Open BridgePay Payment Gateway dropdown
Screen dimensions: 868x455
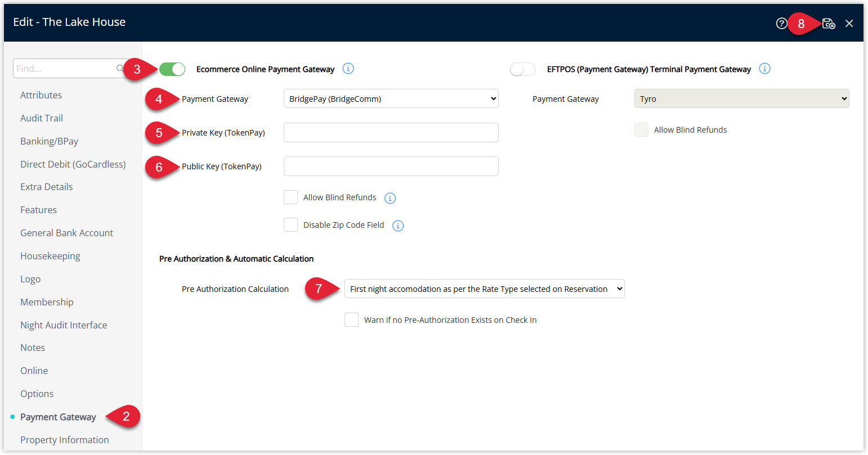pyautogui.click(x=391, y=98)
